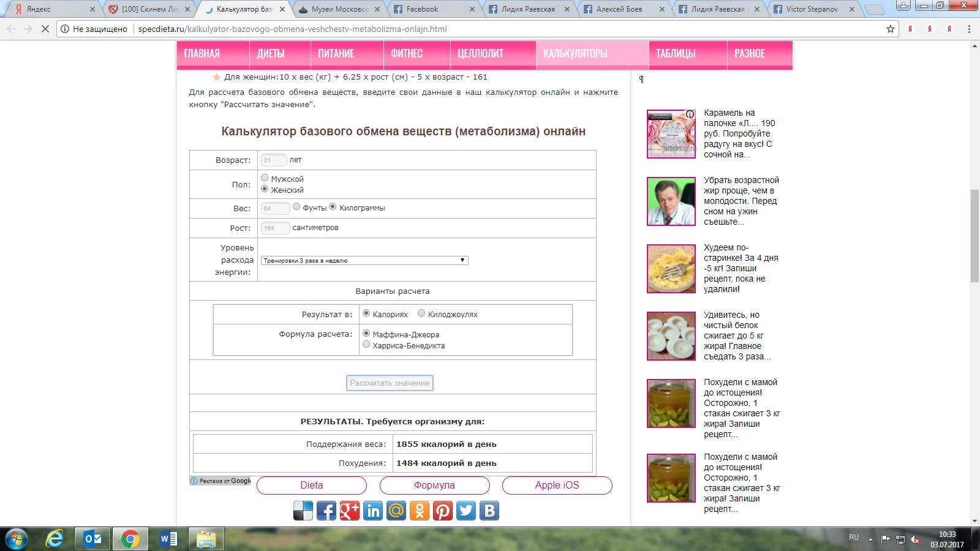The height and width of the screenshot is (551, 980).
Task: Open File Explorer from taskbar
Action: (x=206, y=539)
